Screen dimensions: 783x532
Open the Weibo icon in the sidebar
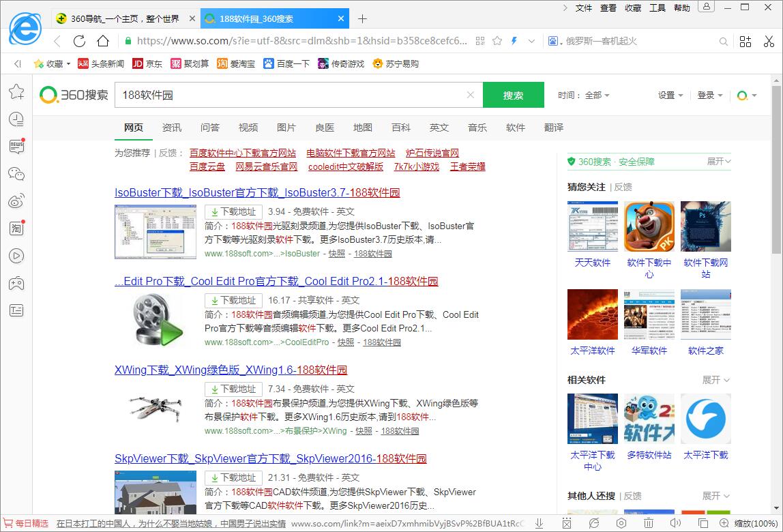coord(16,201)
